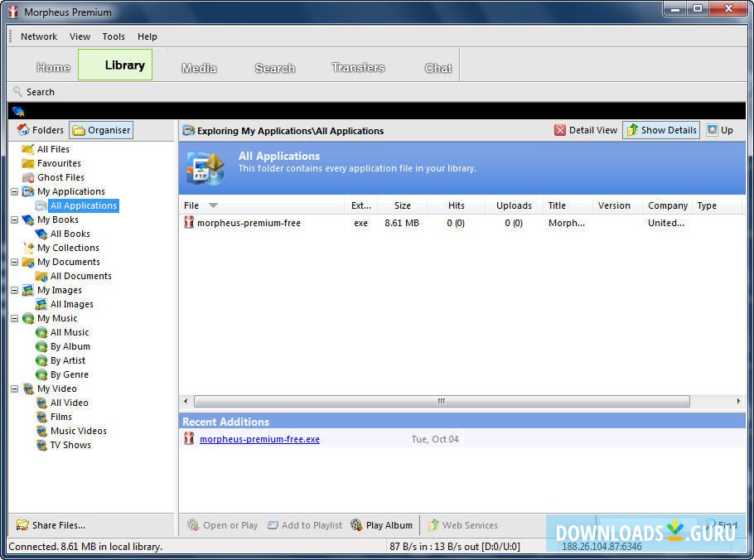Click the All Images icon

[41, 304]
